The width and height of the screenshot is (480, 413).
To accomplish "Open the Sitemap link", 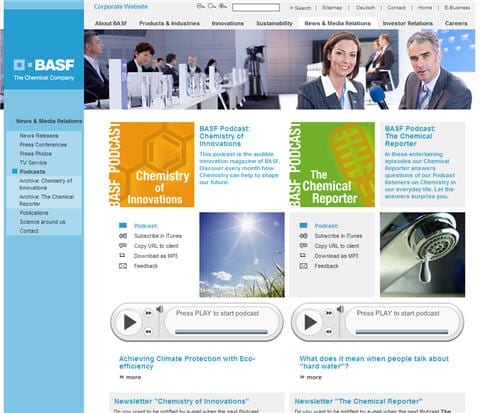I will (332, 7).
